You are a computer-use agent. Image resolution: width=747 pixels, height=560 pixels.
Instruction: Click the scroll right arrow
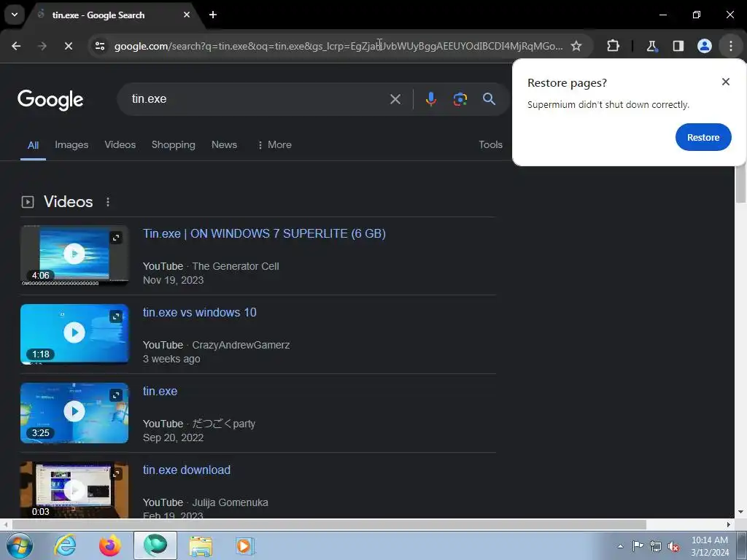coord(729,525)
